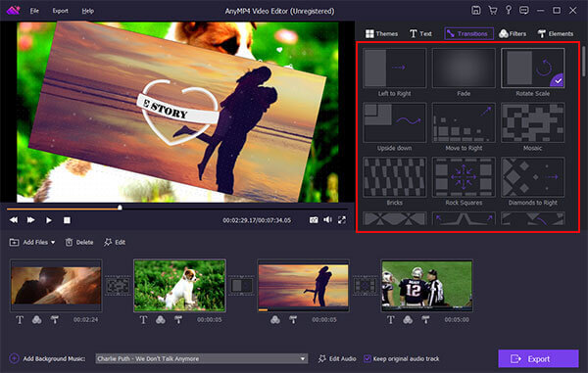Enter fullscreen preview mode
588x373 pixels.
coord(342,220)
